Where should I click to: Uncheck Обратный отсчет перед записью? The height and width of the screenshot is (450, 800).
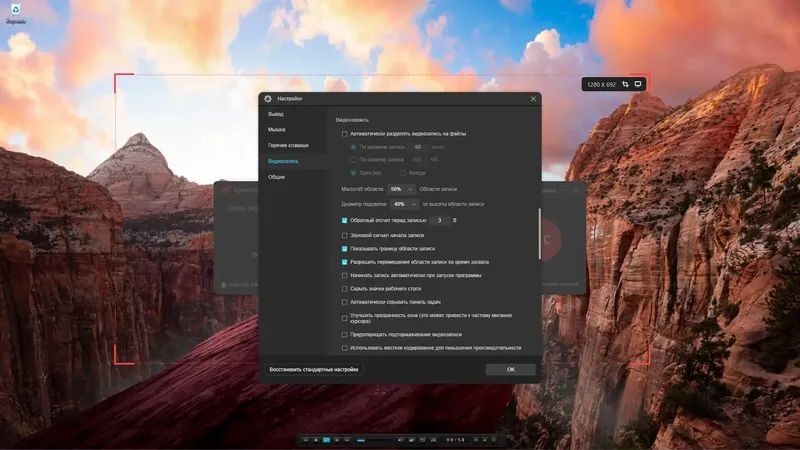(344, 220)
